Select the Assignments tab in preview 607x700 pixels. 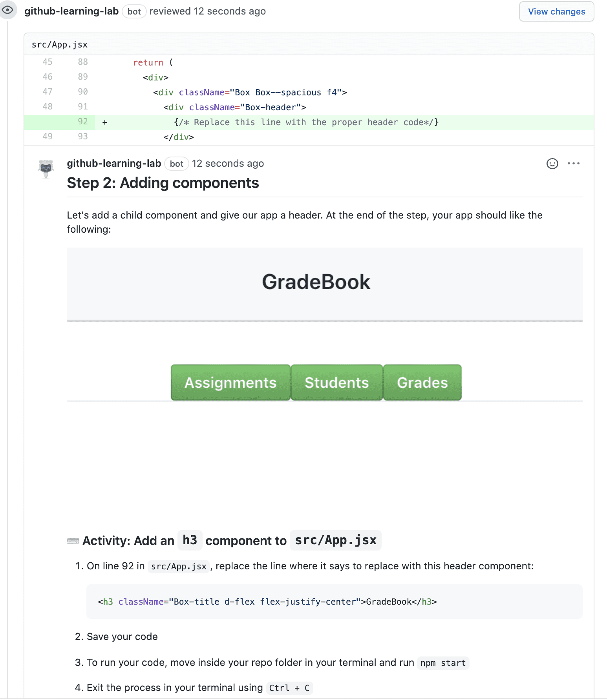[230, 383]
